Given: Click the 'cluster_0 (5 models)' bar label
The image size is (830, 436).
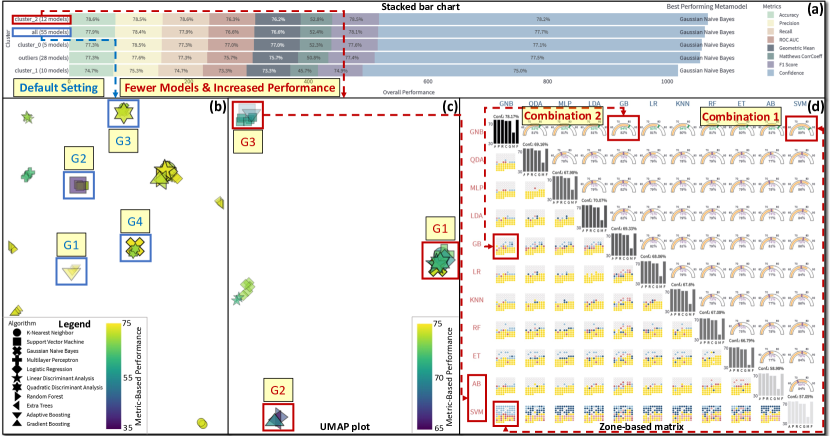Looking at the screenshot, I should click(x=43, y=45).
